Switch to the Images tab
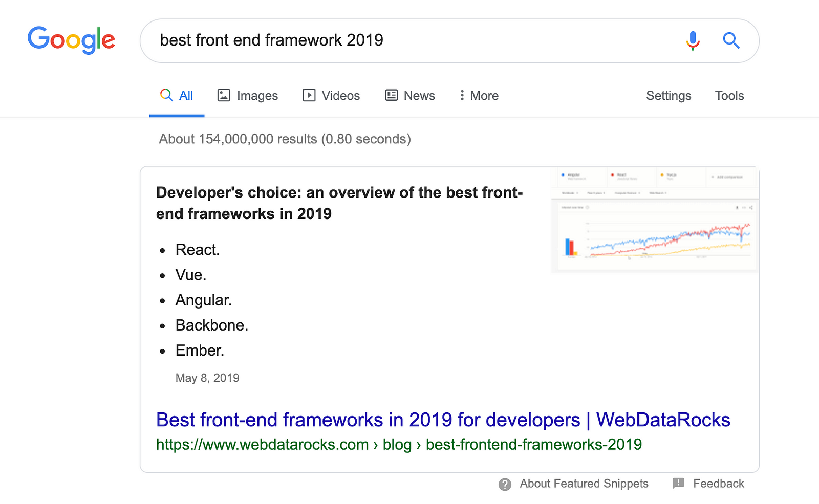Screen dimensions: 819x504 [x=248, y=96]
